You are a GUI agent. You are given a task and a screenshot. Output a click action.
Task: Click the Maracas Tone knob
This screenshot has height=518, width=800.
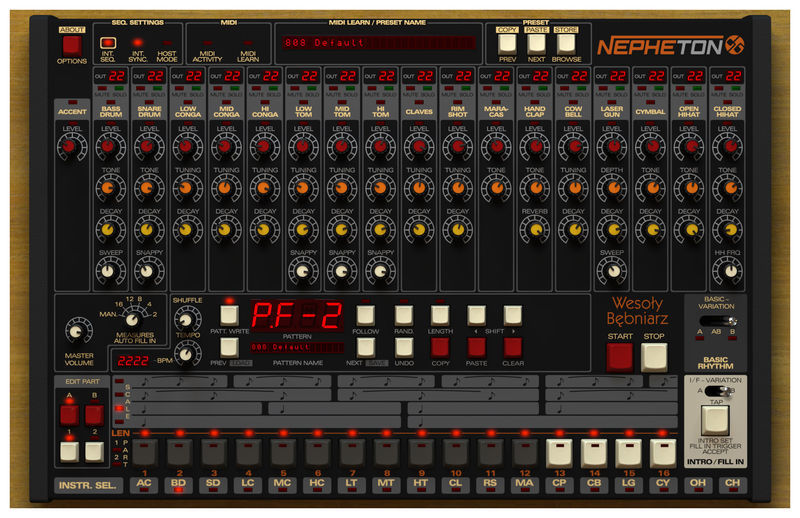pyautogui.click(x=496, y=188)
